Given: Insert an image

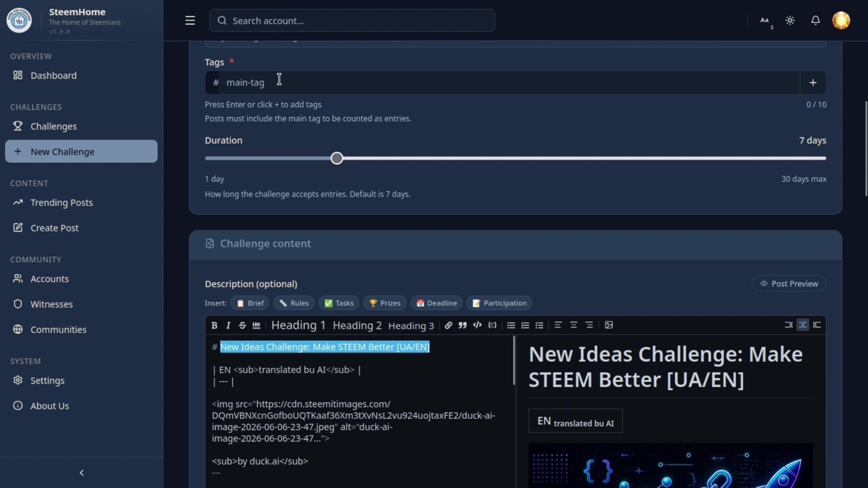Looking at the screenshot, I should click(x=609, y=325).
